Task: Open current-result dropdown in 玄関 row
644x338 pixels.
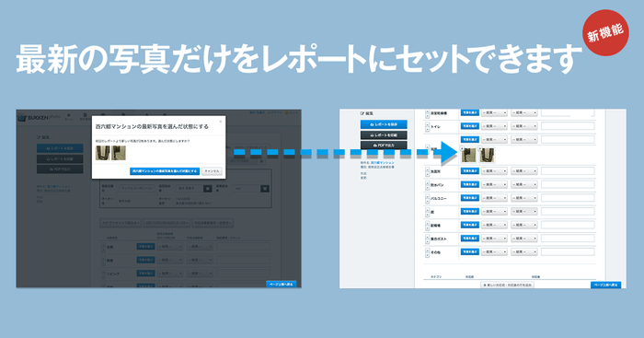Action: [x=200, y=247]
